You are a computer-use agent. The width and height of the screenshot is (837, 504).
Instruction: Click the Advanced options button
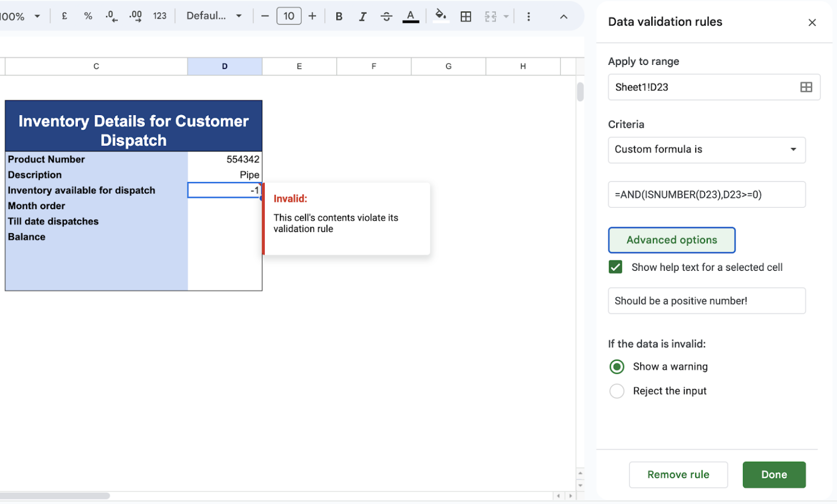(x=671, y=240)
